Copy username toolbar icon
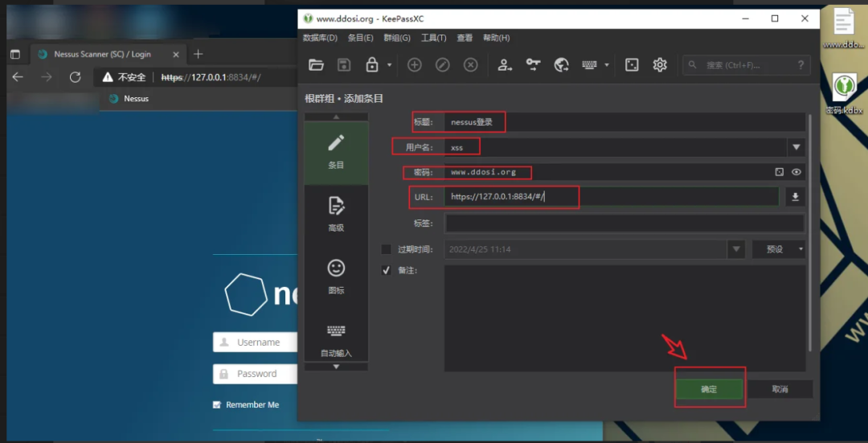The height and width of the screenshot is (443, 868). click(505, 65)
